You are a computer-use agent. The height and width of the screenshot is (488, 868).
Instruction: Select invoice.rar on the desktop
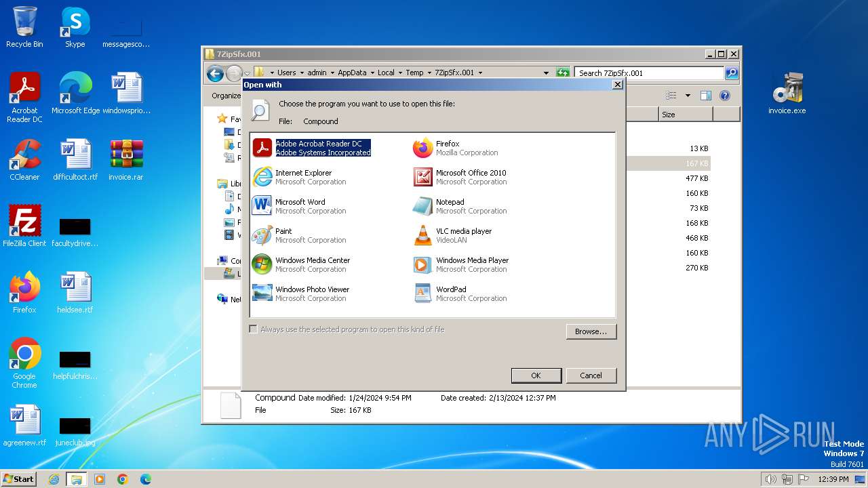coord(126,160)
